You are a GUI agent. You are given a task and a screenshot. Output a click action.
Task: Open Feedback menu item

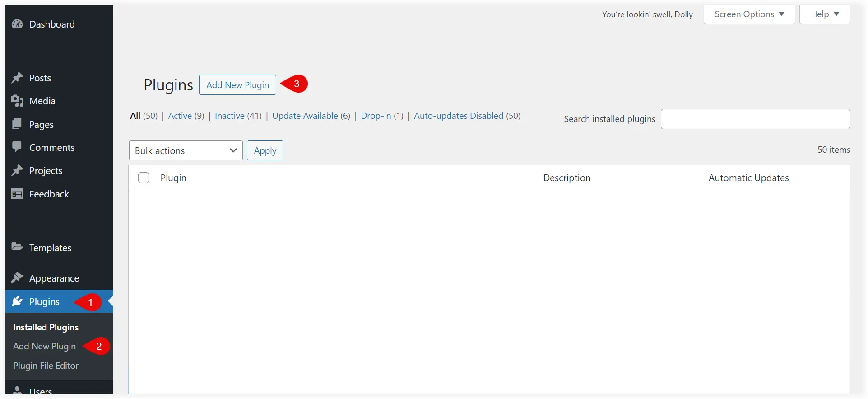point(49,194)
